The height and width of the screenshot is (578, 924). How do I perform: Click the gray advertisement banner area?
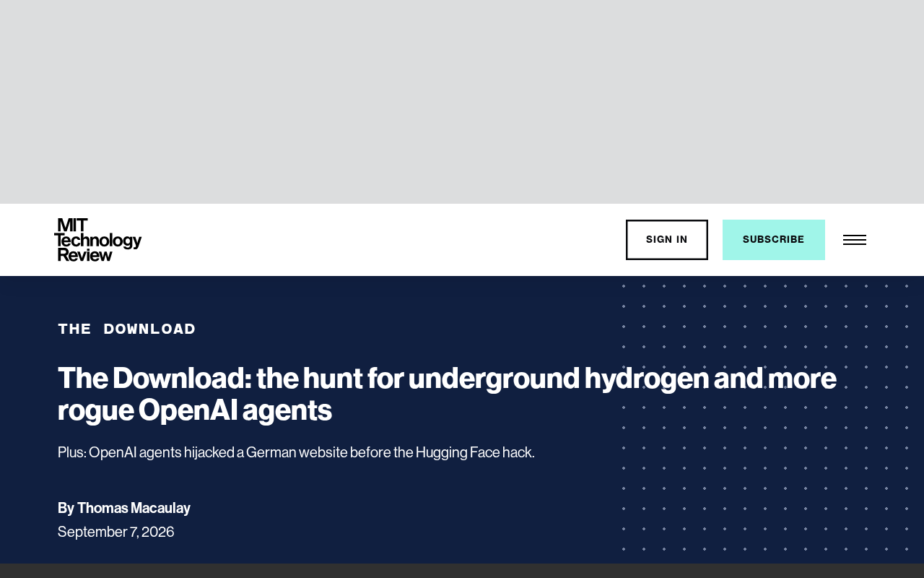pos(462,102)
